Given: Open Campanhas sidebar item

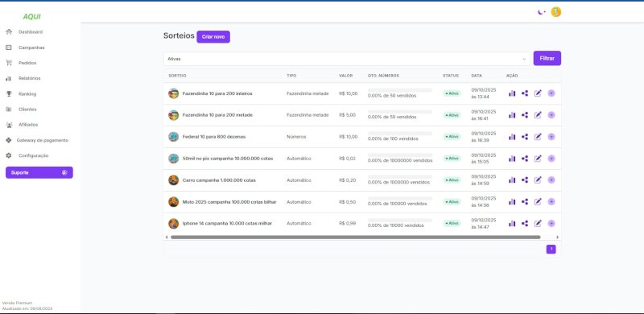Looking at the screenshot, I should [x=31, y=48].
